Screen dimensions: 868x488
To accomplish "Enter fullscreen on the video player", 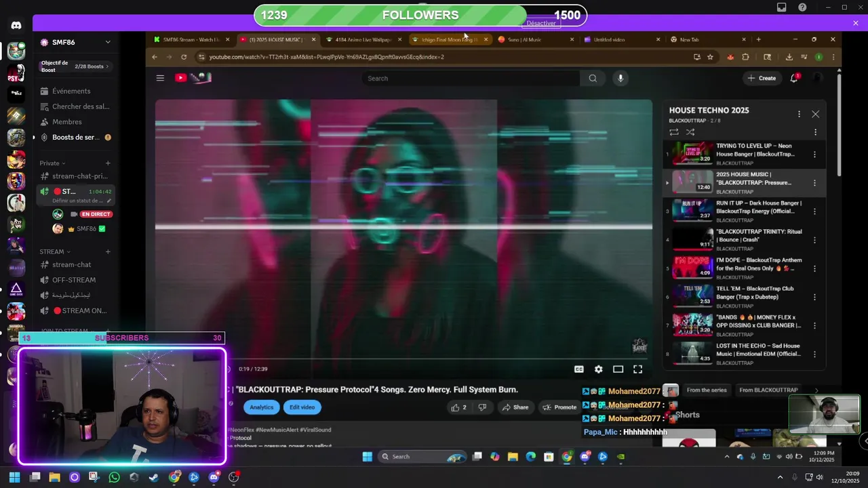I will point(637,369).
